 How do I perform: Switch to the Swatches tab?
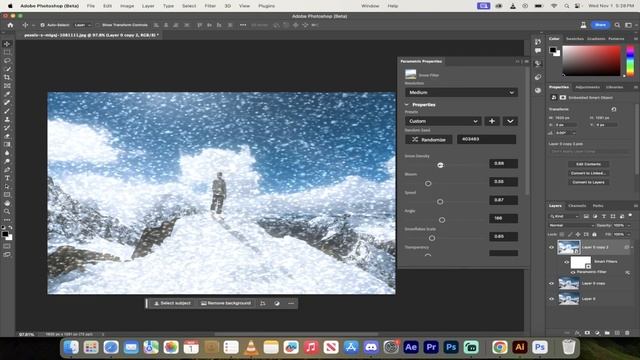(x=575, y=39)
